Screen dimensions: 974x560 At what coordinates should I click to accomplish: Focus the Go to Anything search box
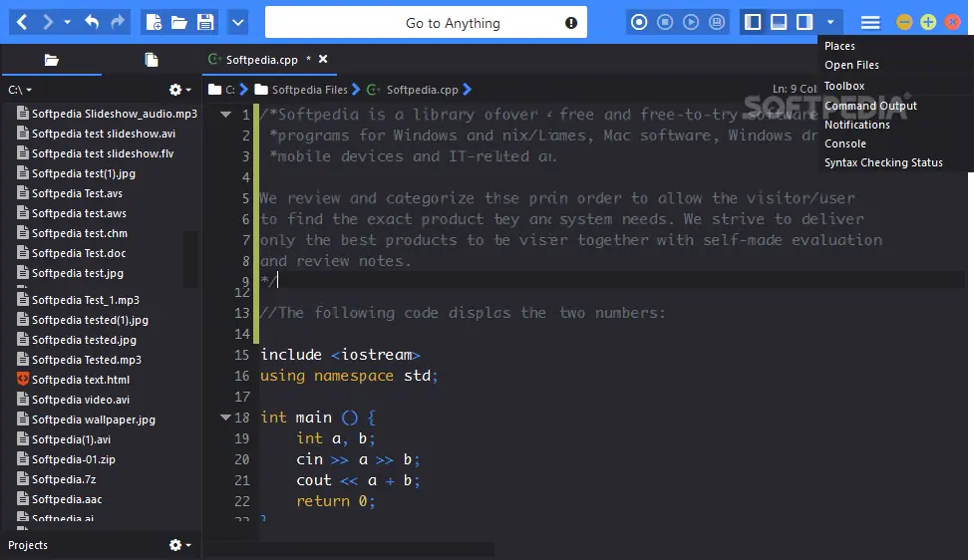tap(426, 23)
